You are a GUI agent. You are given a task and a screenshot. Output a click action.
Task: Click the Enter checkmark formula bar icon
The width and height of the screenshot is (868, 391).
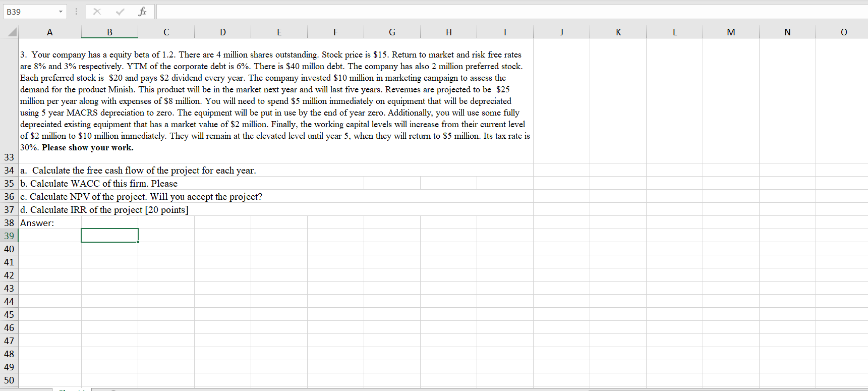coord(120,12)
